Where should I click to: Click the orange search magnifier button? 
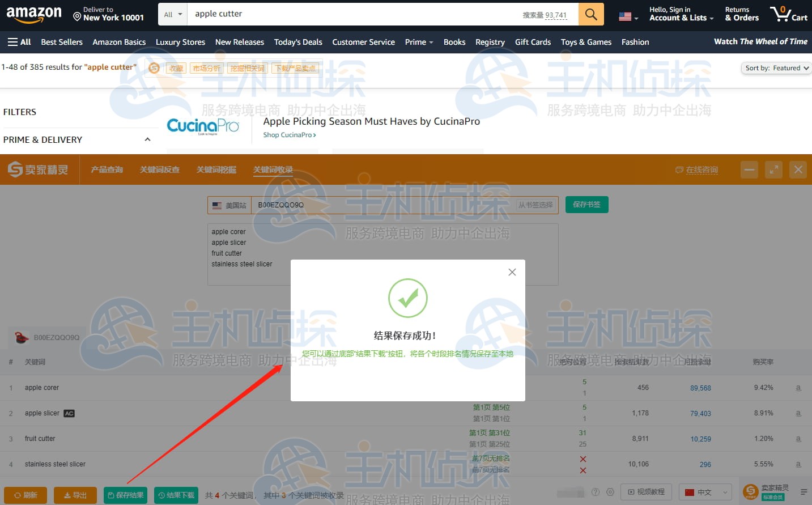tap(591, 14)
